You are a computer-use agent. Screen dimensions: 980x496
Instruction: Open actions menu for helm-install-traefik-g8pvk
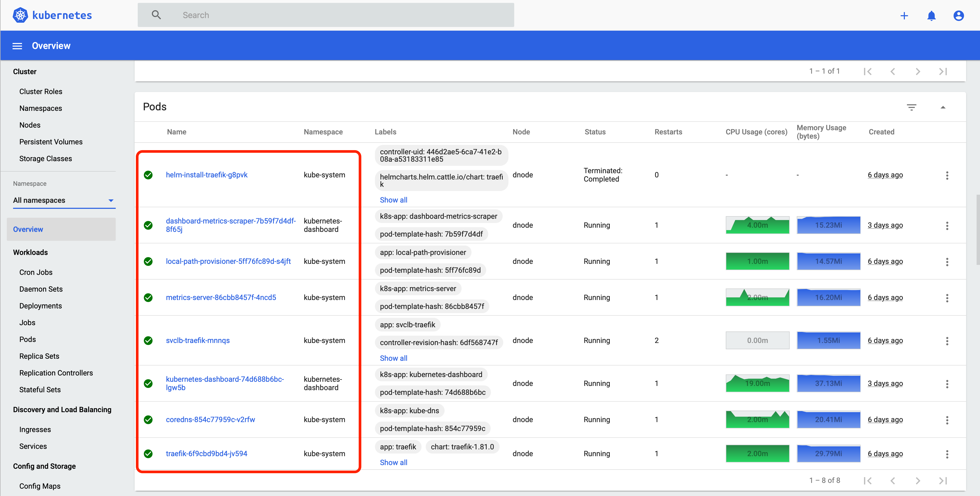coord(947,175)
